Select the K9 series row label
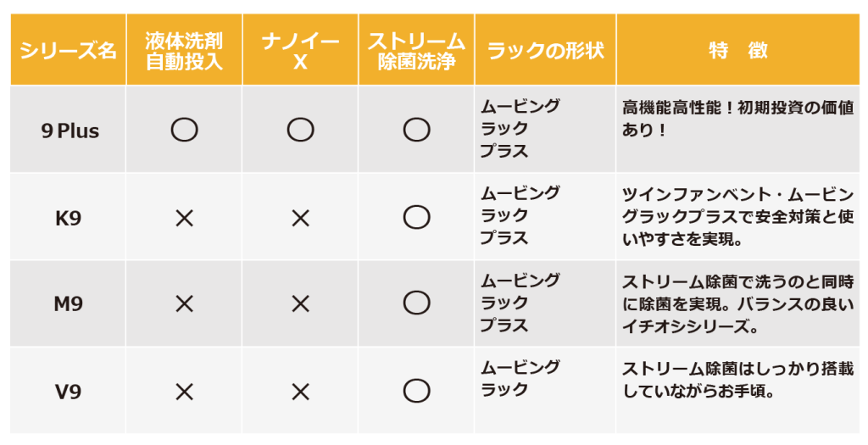The width and height of the screenshot is (868, 445). [69, 218]
